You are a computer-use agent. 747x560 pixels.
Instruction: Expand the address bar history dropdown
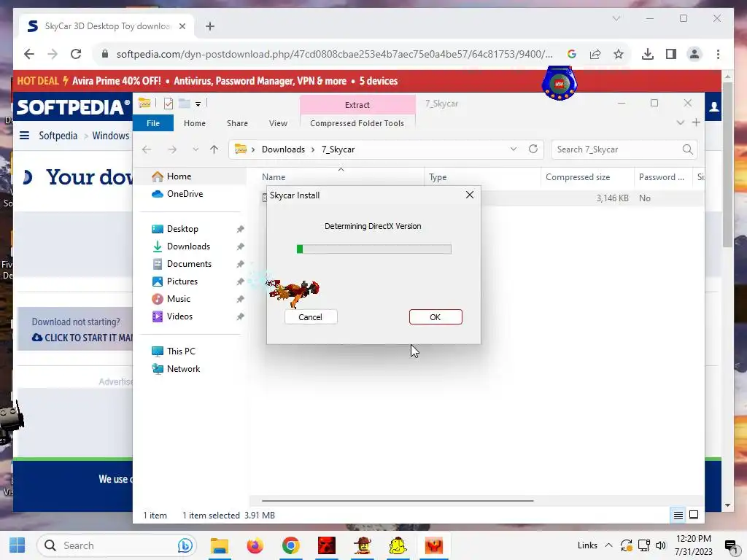click(x=514, y=149)
